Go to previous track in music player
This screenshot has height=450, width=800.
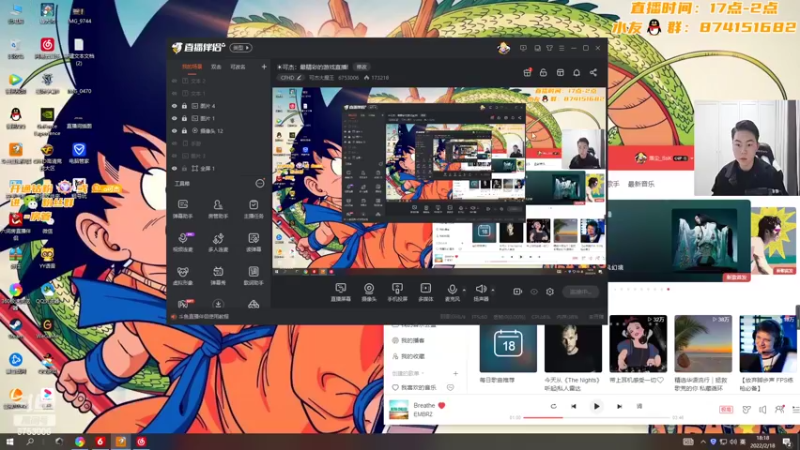[x=573, y=407]
